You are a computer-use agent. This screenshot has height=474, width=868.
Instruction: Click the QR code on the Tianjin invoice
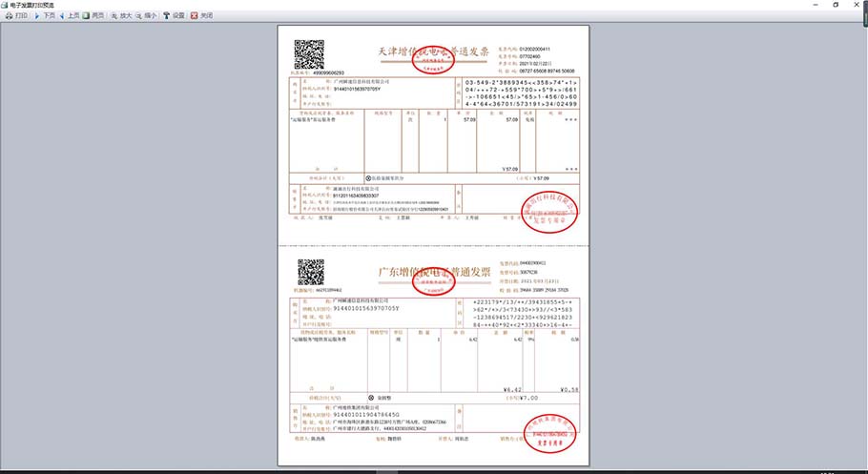coord(309,54)
